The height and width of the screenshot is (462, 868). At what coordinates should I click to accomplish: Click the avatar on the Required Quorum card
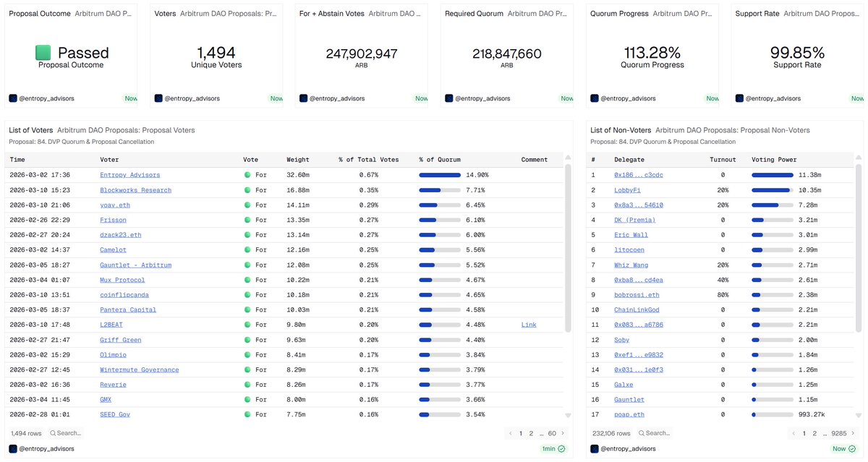click(x=449, y=98)
